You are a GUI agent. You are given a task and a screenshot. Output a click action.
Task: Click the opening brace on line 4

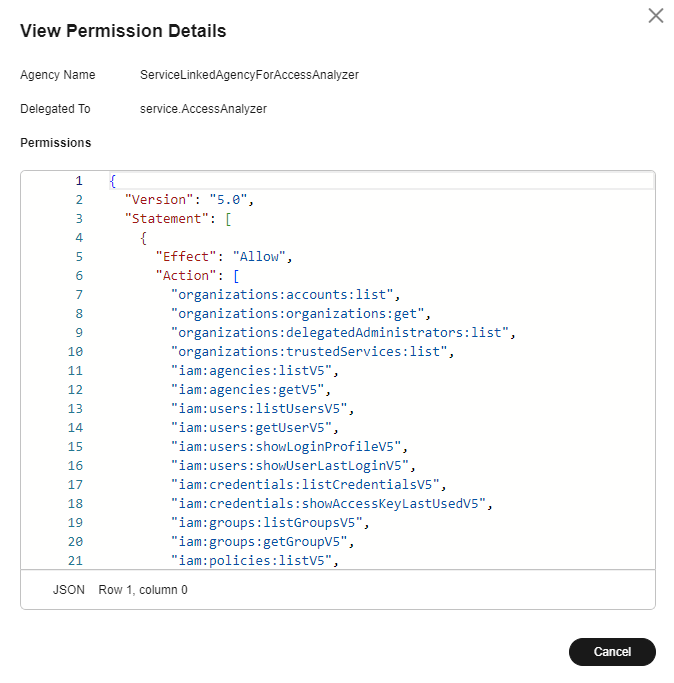(x=143, y=237)
